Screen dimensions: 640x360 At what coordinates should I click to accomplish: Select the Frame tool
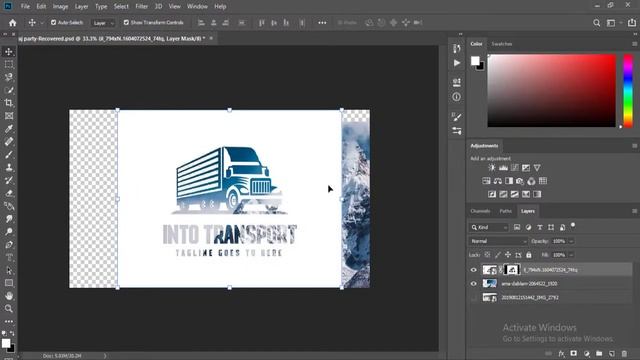click(9, 116)
